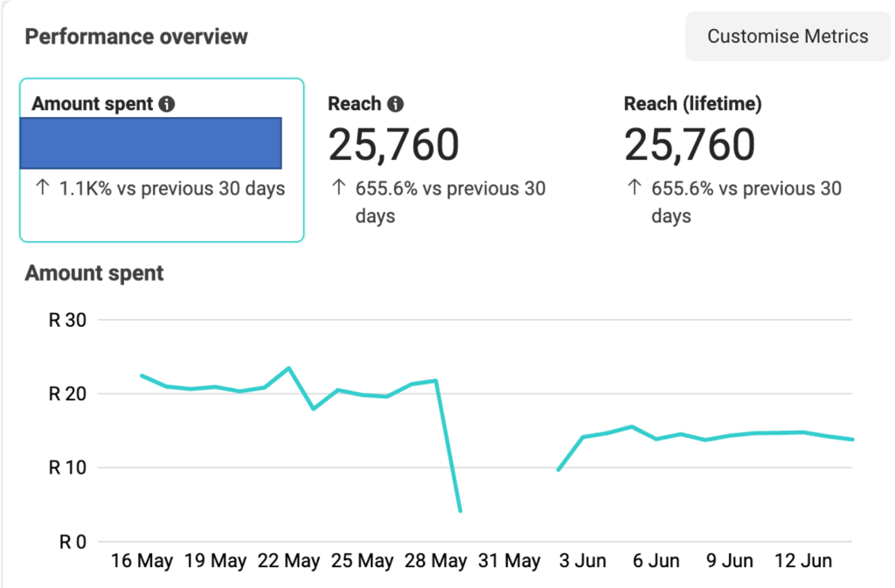Click the 31 May axis label
Viewport: 895px width, 588px height.
coord(510,561)
